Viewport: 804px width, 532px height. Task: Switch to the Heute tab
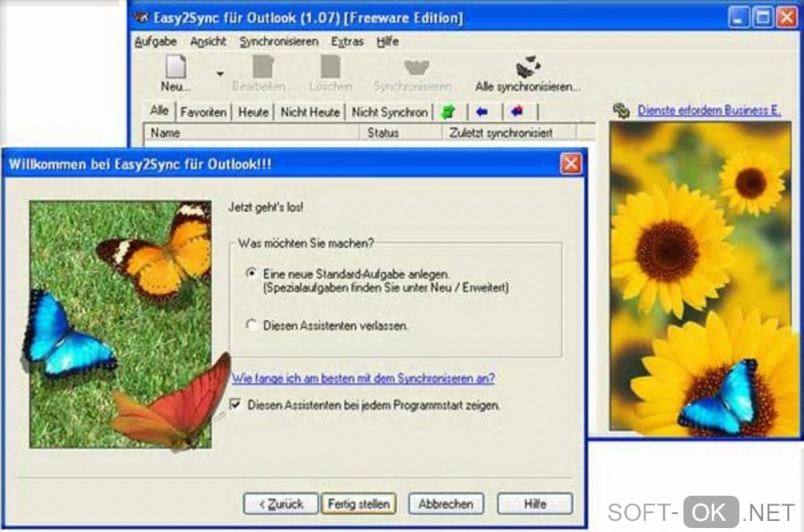point(253,112)
